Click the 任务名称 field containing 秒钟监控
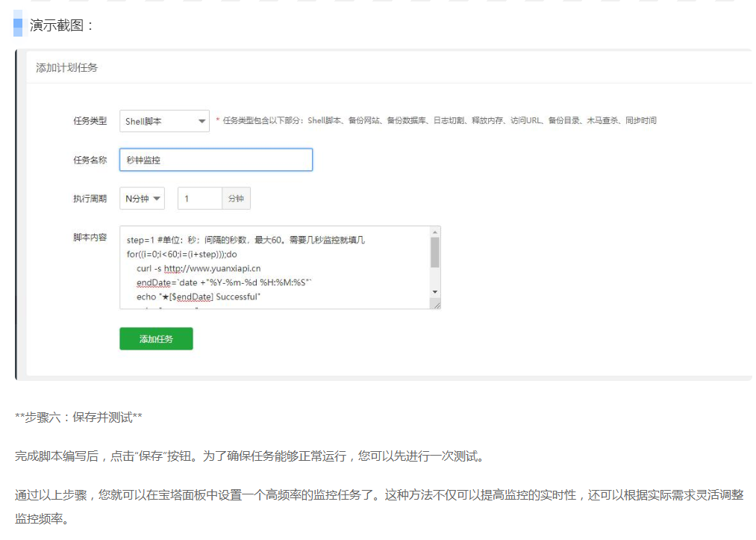The width and height of the screenshot is (756, 540). pos(216,160)
